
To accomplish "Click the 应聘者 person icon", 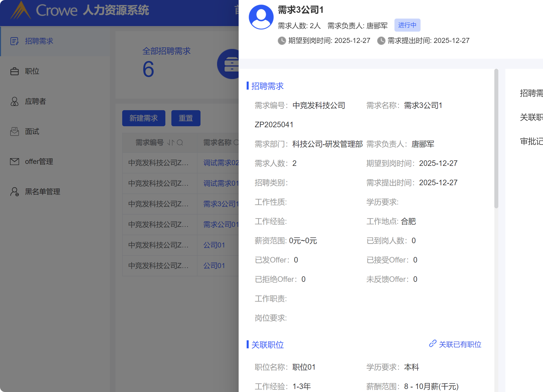I will tap(14, 101).
